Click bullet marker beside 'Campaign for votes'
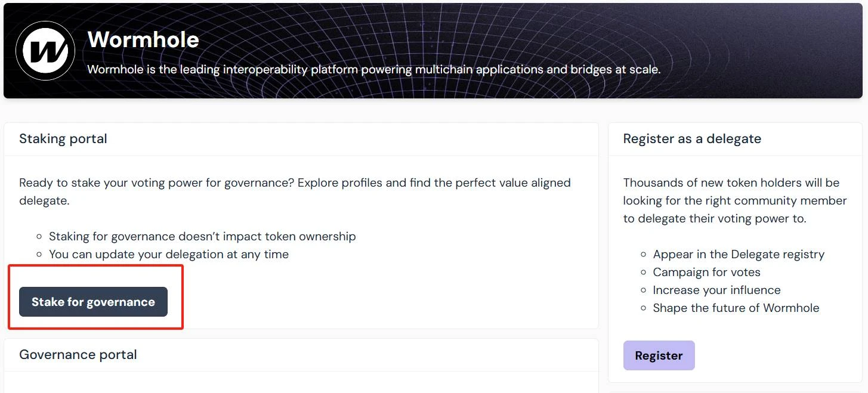The image size is (868, 393). pyautogui.click(x=643, y=273)
